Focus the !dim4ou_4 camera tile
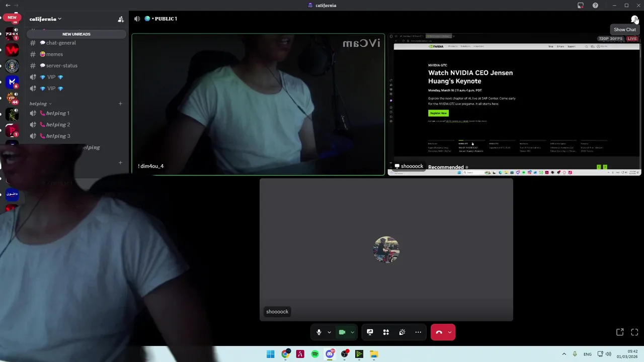 pos(258,105)
